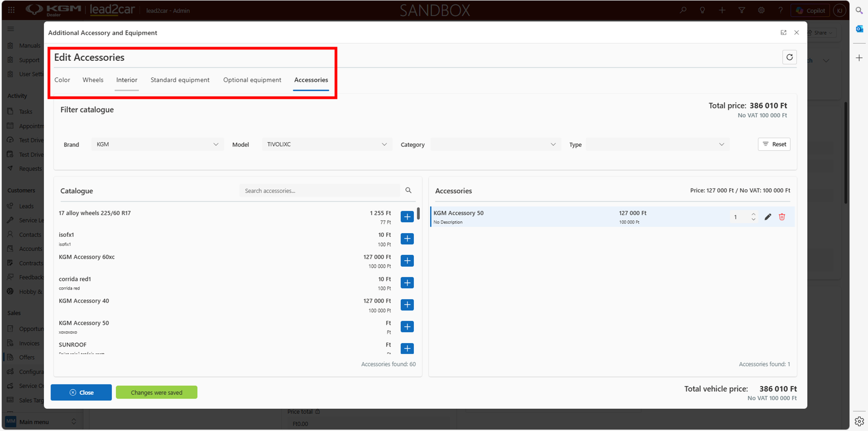Viewport: 868px width, 431px height.
Task: Open the Model dropdown showing TIVOLIXC
Action: point(327,144)
